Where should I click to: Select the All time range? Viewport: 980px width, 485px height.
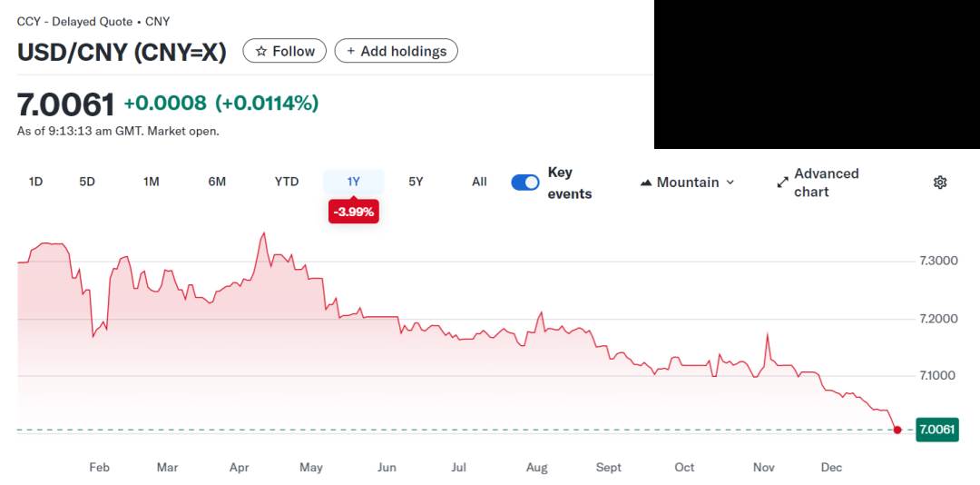[479, 182]
